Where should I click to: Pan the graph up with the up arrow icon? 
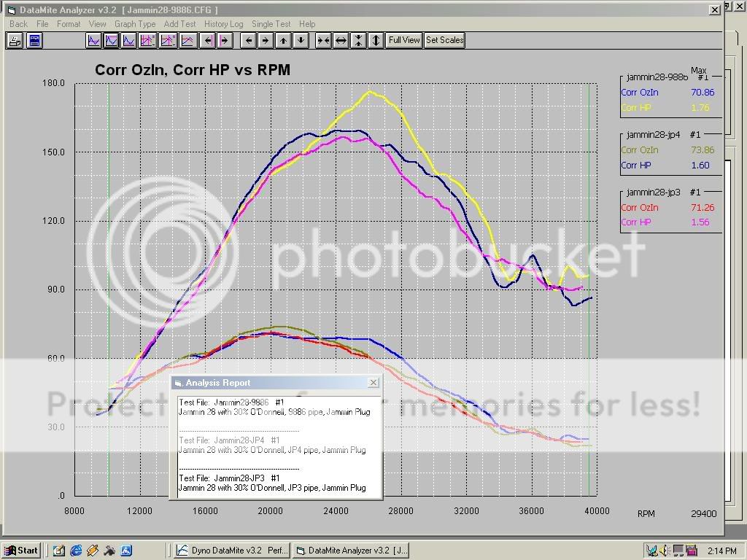283,40
